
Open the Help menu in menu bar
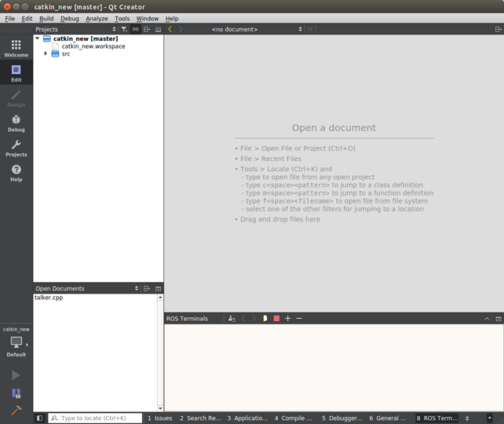(x=172, y=18)
